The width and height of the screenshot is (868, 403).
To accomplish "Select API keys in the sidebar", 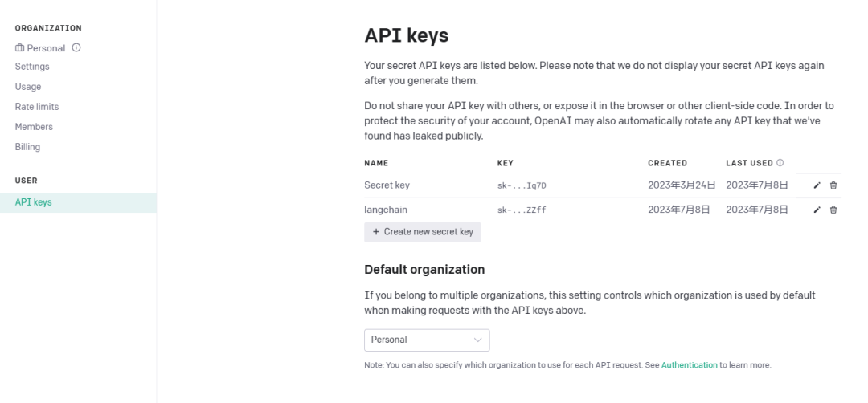I will tap(78, 202).
